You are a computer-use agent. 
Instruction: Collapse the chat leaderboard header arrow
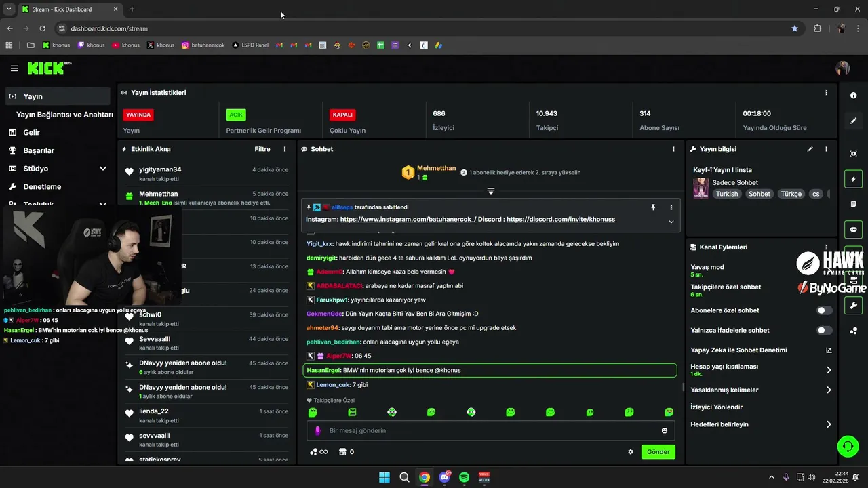pyautogui.click(x=490, y=191)
